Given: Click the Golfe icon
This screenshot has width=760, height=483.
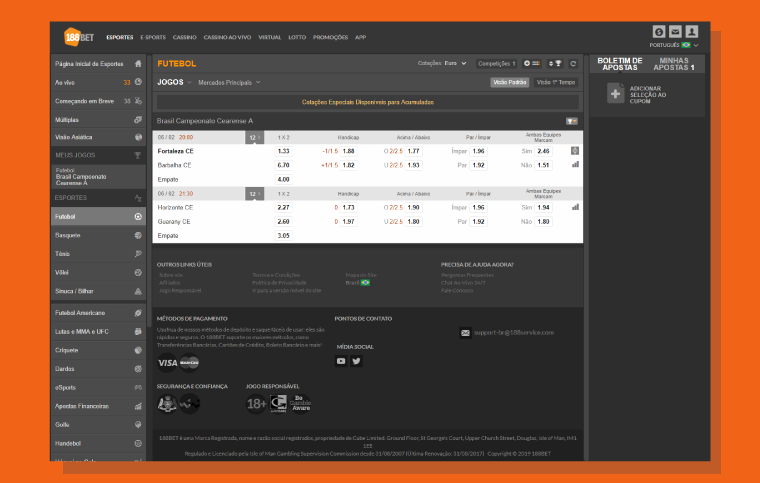Looking at the screenshot, I should [x=138, y=425].
